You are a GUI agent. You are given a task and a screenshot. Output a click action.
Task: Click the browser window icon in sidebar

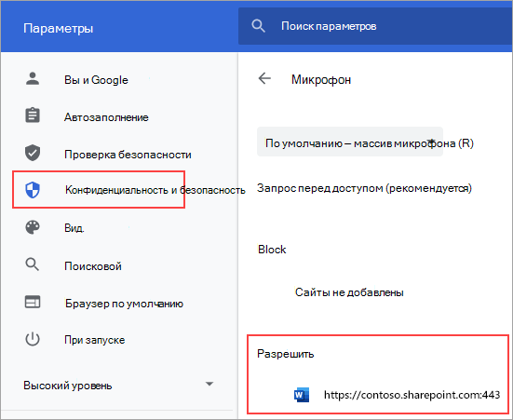click(x=33, y=302)
